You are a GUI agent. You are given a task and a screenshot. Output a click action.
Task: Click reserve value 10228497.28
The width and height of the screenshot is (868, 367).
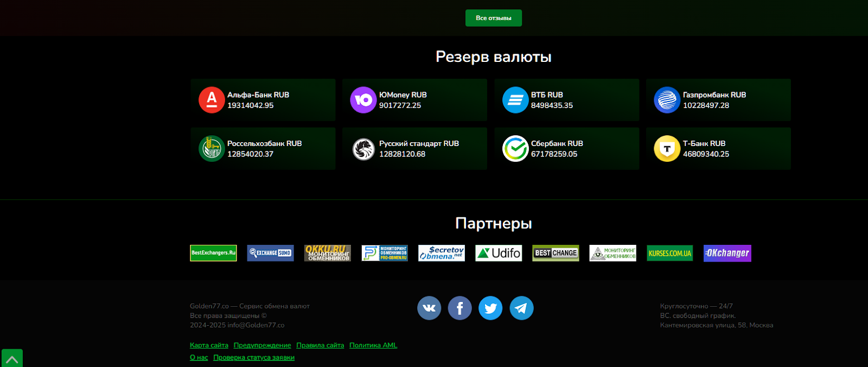coord(706,105)
